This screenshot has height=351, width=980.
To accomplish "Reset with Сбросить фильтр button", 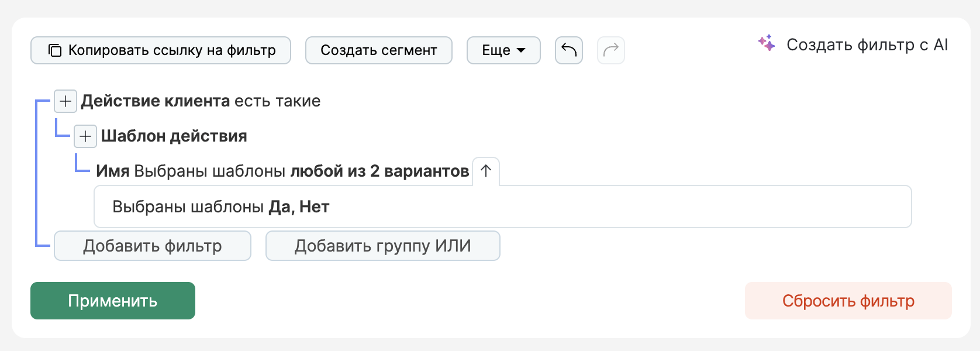I will 848,301.
